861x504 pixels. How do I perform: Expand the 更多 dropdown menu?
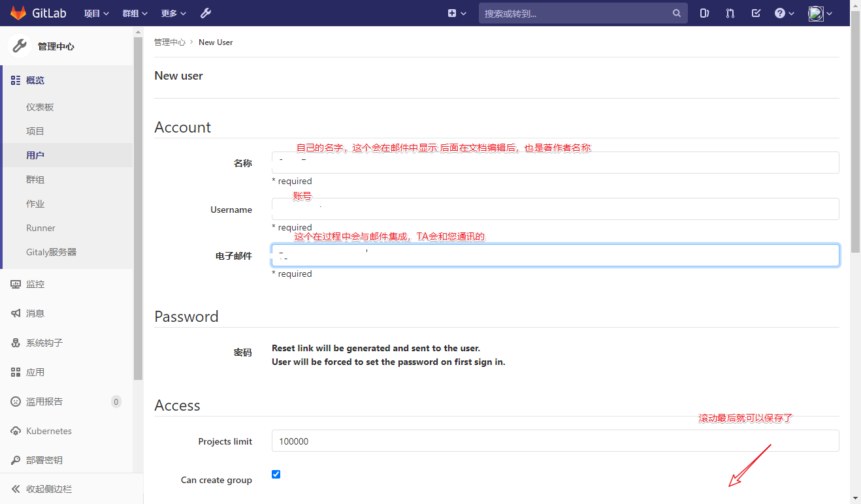click(174, 13)
